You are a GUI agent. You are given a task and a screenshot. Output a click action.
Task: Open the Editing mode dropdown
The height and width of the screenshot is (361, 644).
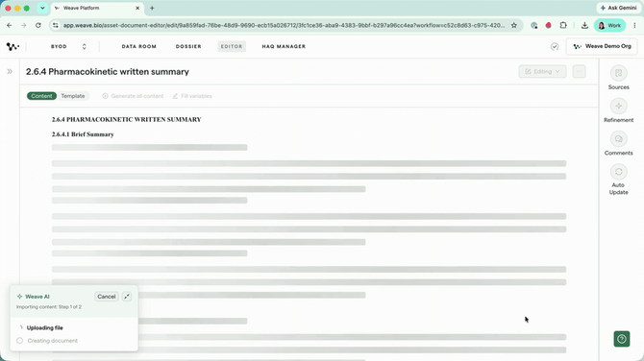tap(542, 71)
